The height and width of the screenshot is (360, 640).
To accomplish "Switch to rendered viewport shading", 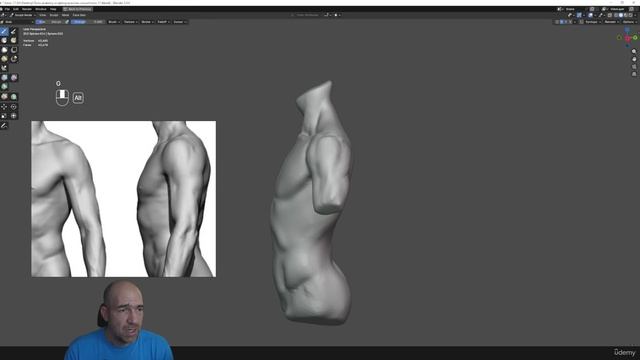I will click(631, 15).
